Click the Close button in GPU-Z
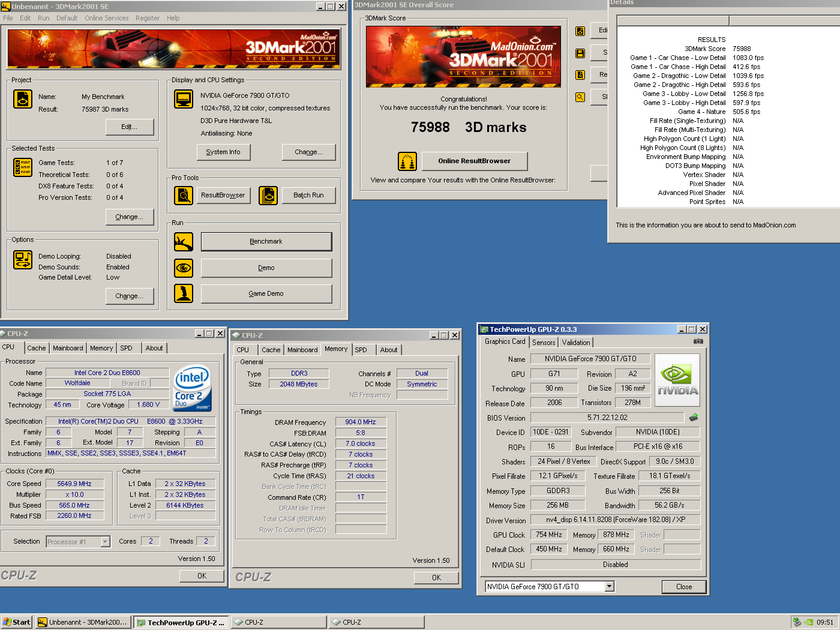The height and width of the screenshot is (630, 840). point(684,587)
